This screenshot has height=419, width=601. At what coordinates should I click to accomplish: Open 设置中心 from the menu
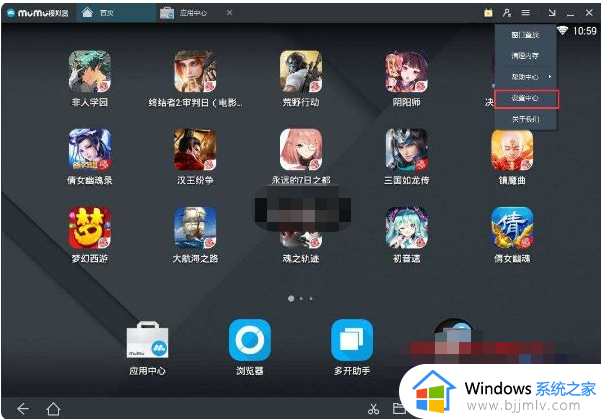[x=526, y=99]
